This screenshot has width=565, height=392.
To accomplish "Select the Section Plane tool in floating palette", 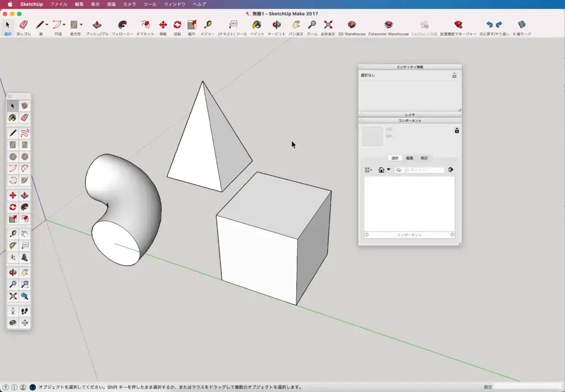I will point(24,323).
